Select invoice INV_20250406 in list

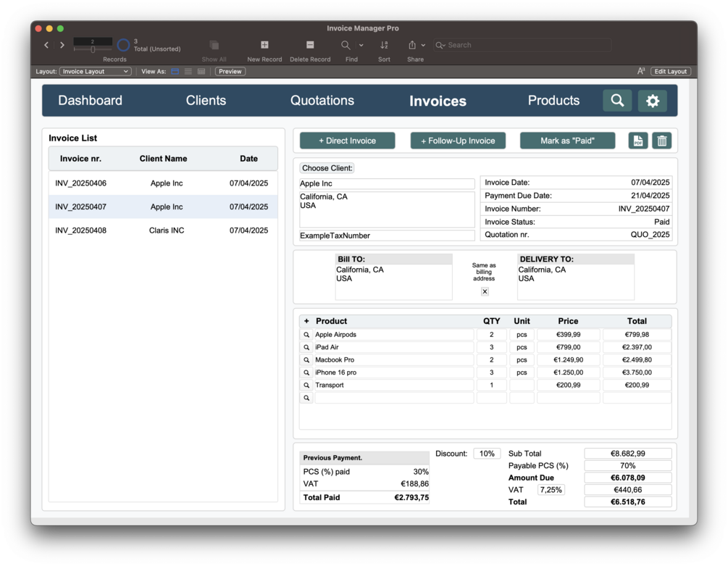point(163,183)
